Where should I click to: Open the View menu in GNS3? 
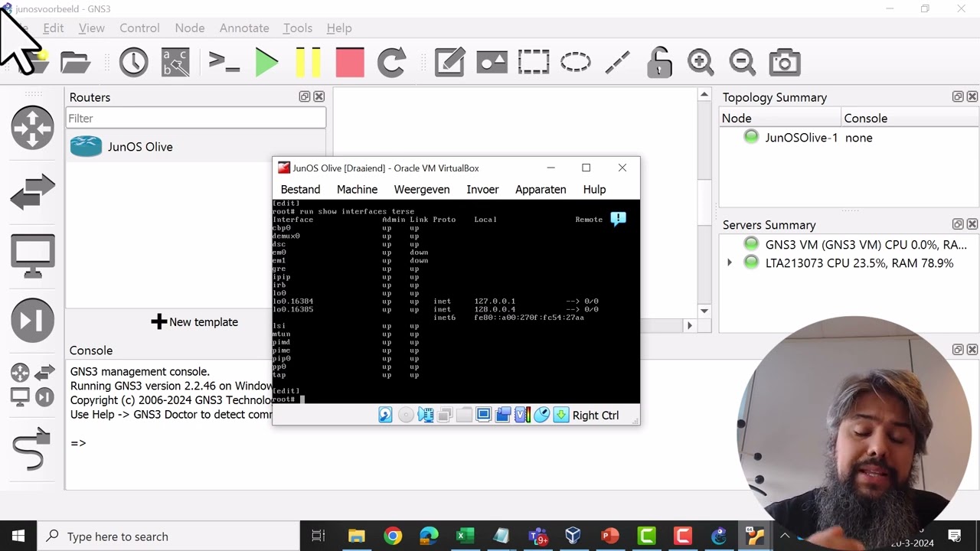coord(91,28)
